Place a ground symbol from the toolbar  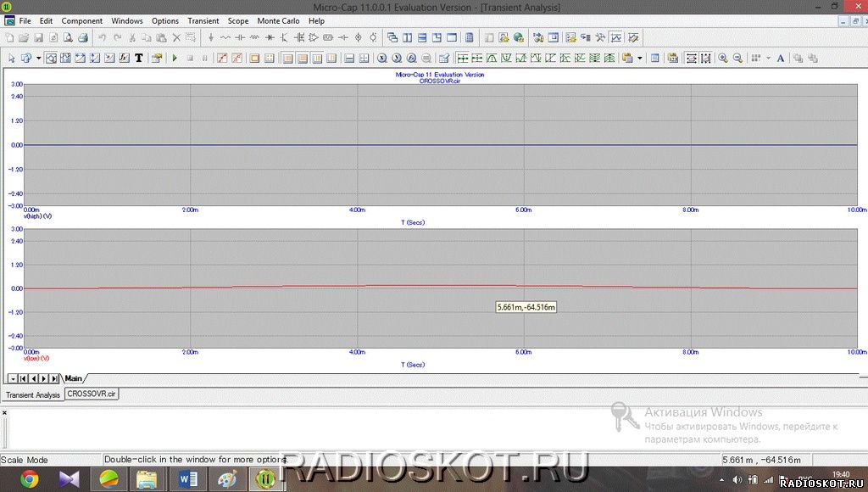coord(211,37)
